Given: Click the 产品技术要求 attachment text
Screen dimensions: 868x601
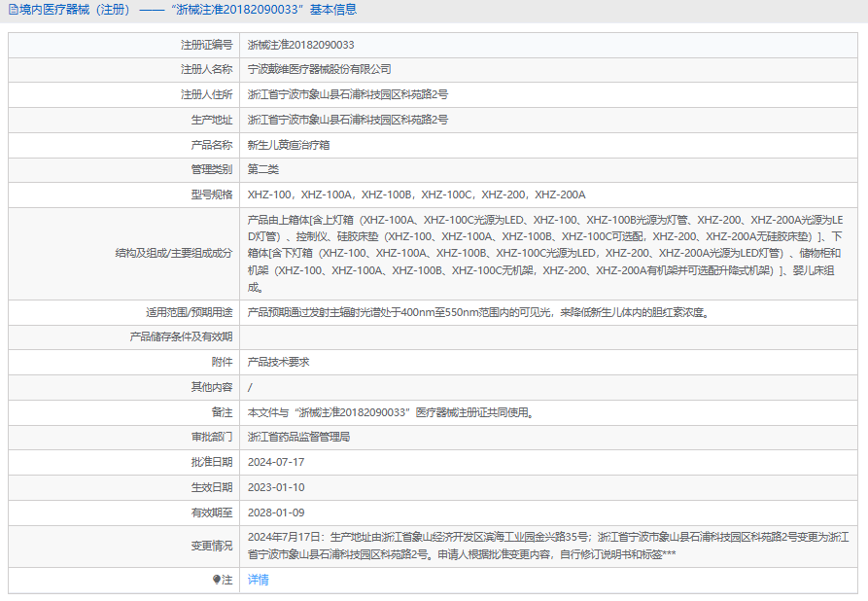Looking at the screenshot, I should tap(278, 362).
